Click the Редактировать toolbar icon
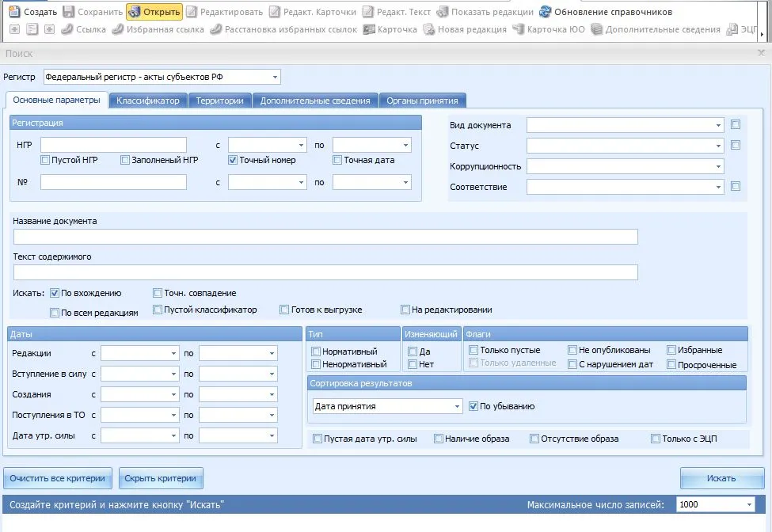The width and height of the screenshot is (772, 532). tap(192, 12)
